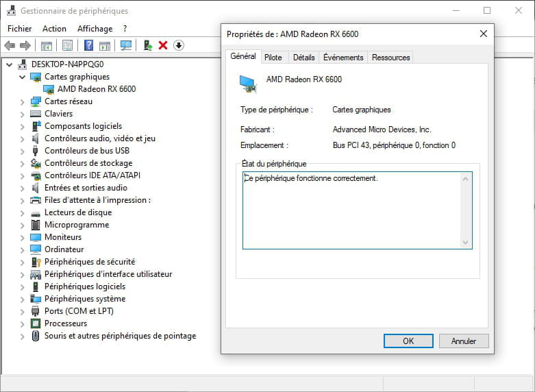Click the update driver toolbar icon
This screenshot has height=392, width=535.
click(x=147, y=45)
